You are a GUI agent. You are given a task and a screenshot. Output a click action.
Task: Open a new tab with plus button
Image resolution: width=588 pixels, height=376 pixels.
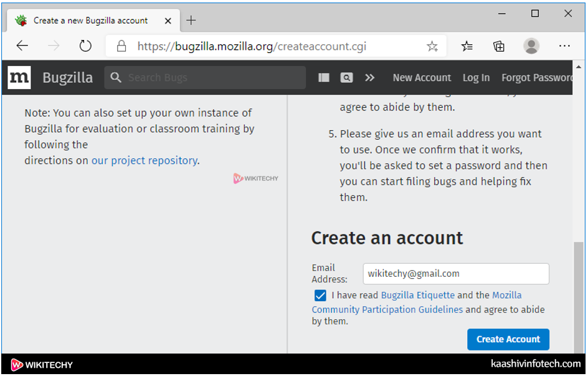(x=191, y=20)
